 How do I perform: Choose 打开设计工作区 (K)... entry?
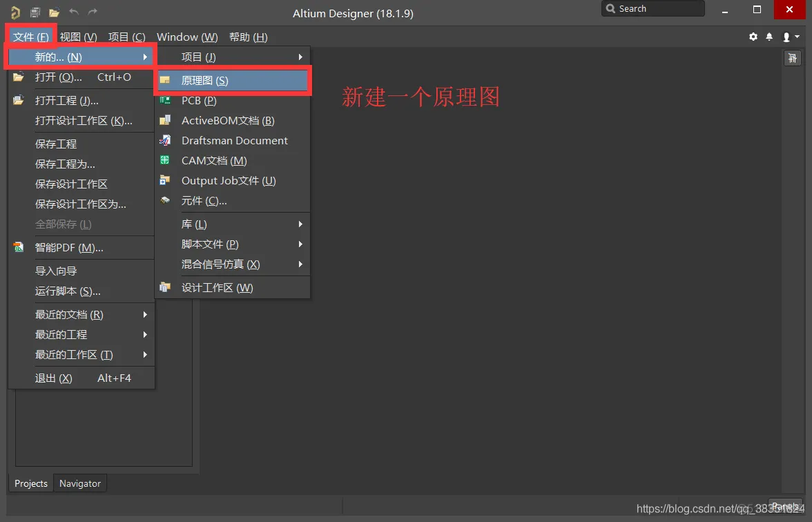tap(81, 121)
